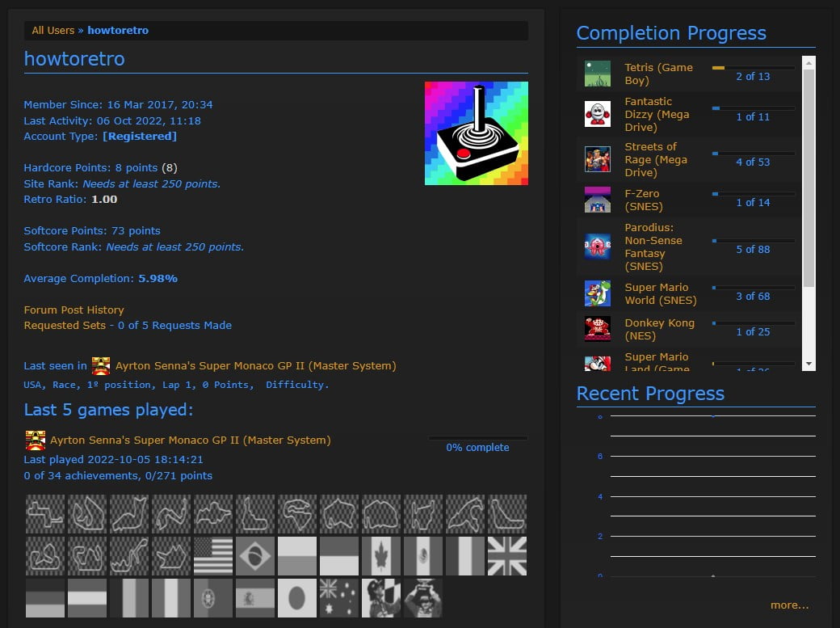Viewport: 840px width, 628px height.
Task: Click the Tetris (Game Boy) game icon
Action: point(598,72)
